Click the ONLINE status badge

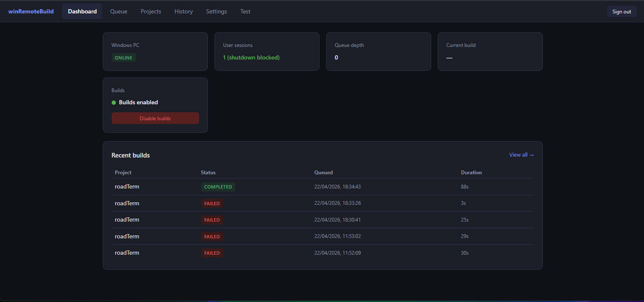coord(123,57)
